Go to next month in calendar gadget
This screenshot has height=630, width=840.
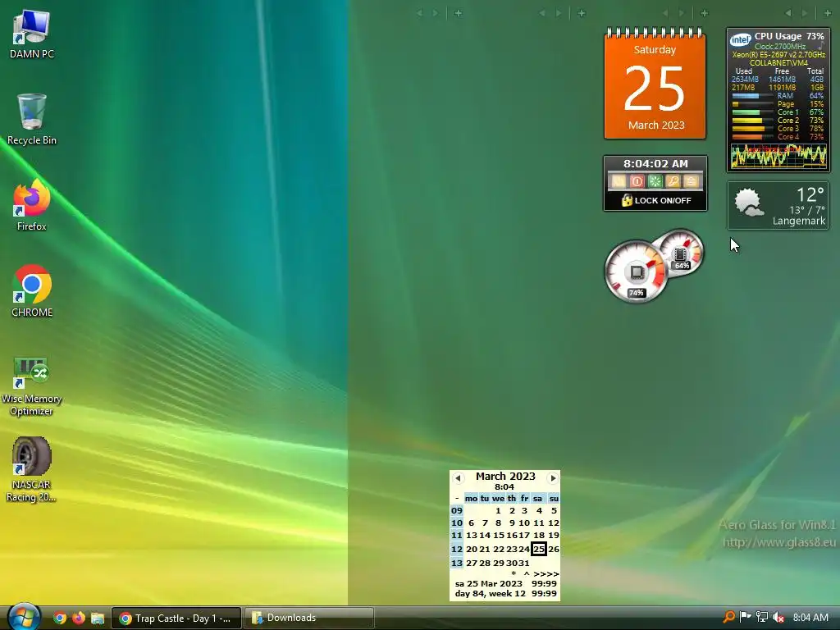[x=553, y=478]
